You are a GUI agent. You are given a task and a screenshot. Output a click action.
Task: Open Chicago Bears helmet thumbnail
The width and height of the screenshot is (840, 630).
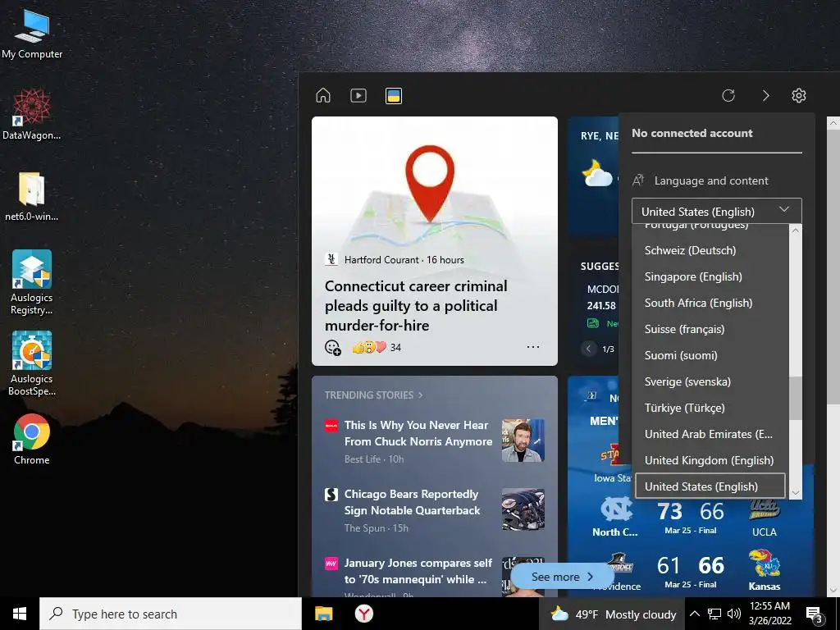click(x=523, y=509)
